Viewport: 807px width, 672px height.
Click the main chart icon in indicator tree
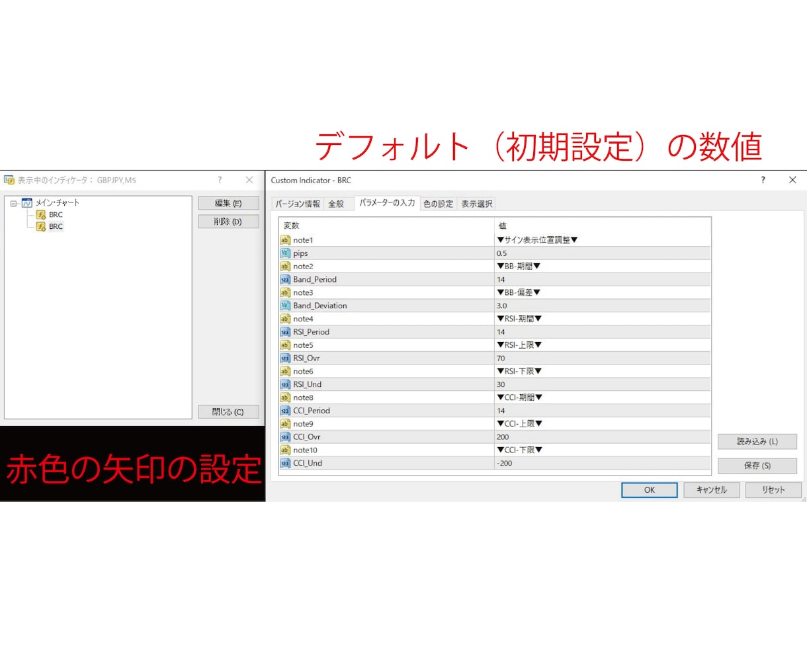pyautogui.click(x=27, y=203)
